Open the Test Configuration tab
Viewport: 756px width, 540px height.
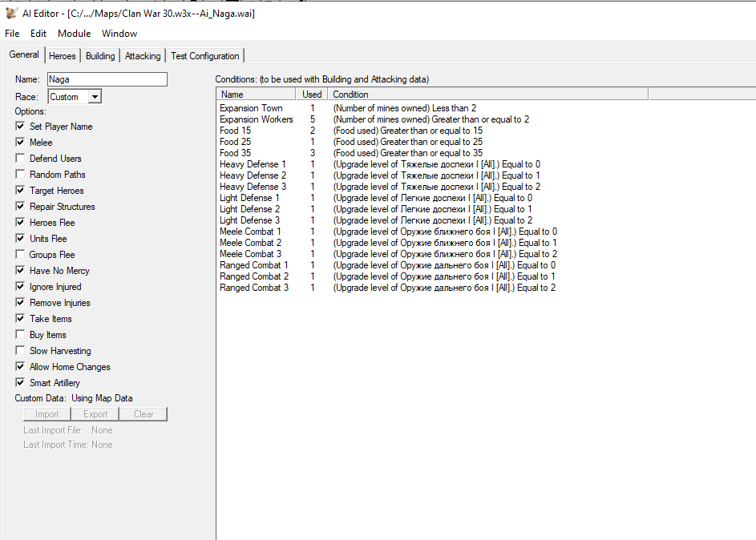[x=205, y=56]
